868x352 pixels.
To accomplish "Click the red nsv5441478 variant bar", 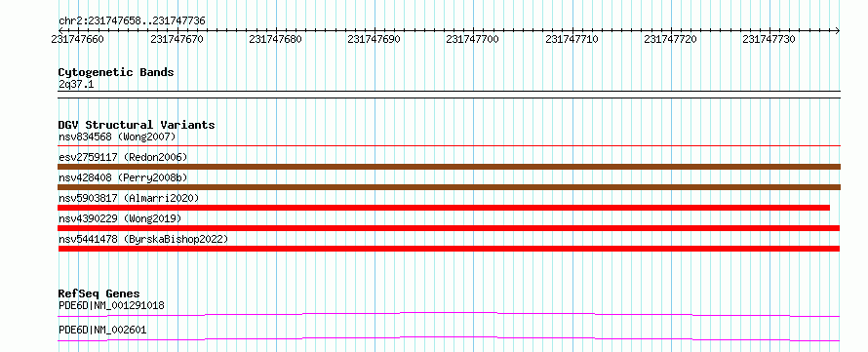I will (x=449, y=249).
